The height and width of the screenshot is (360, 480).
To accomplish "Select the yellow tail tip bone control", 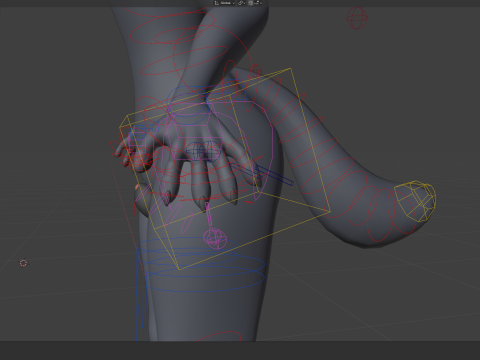I will click(415, 201).
